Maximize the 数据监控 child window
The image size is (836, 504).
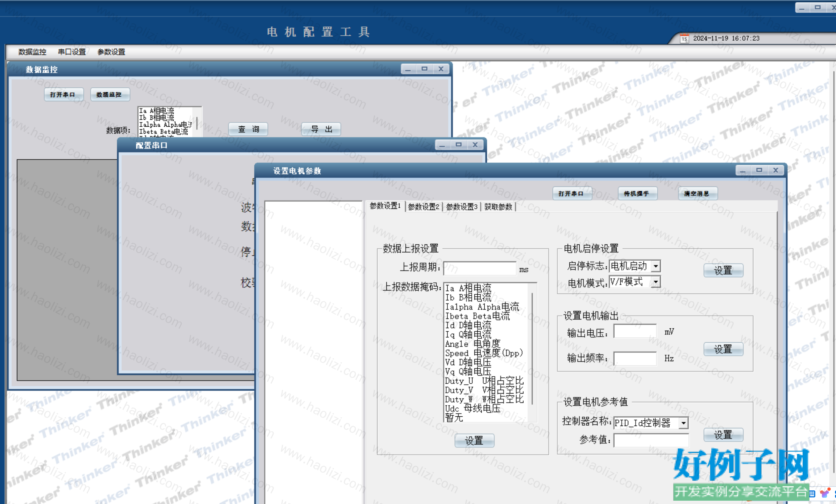424,69
